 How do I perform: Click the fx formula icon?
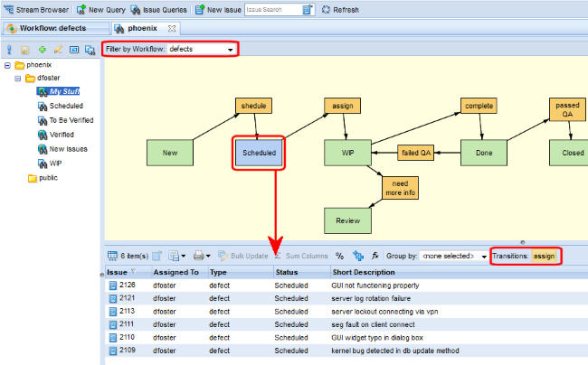pos(375,257)
